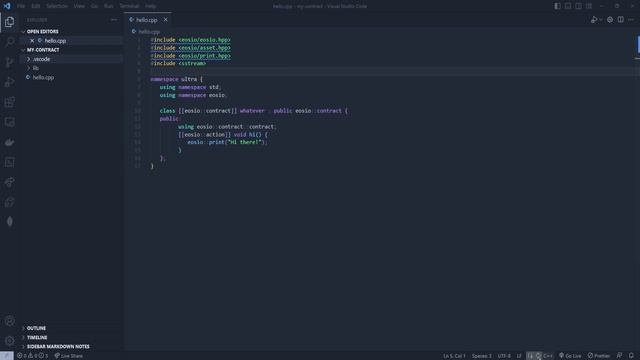Click the notifications bell in status bar
Viewport: 640px width, 360px height.
pos(631,356)
